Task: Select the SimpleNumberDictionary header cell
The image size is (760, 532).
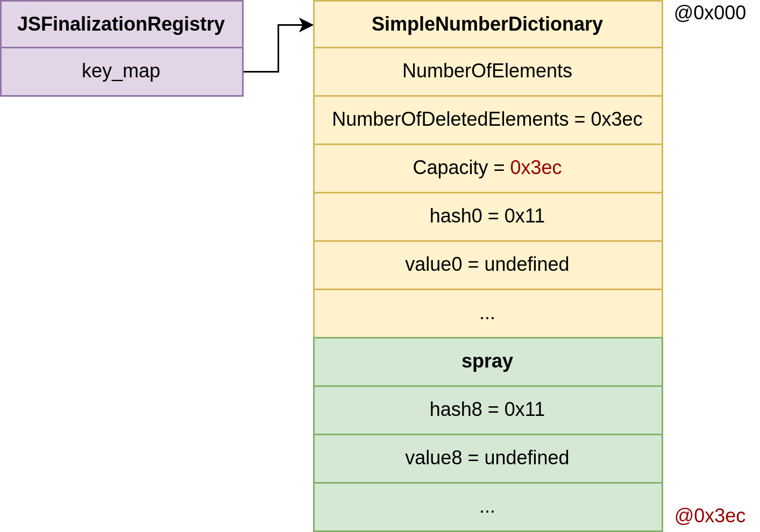Action: [x=487, y=24]
